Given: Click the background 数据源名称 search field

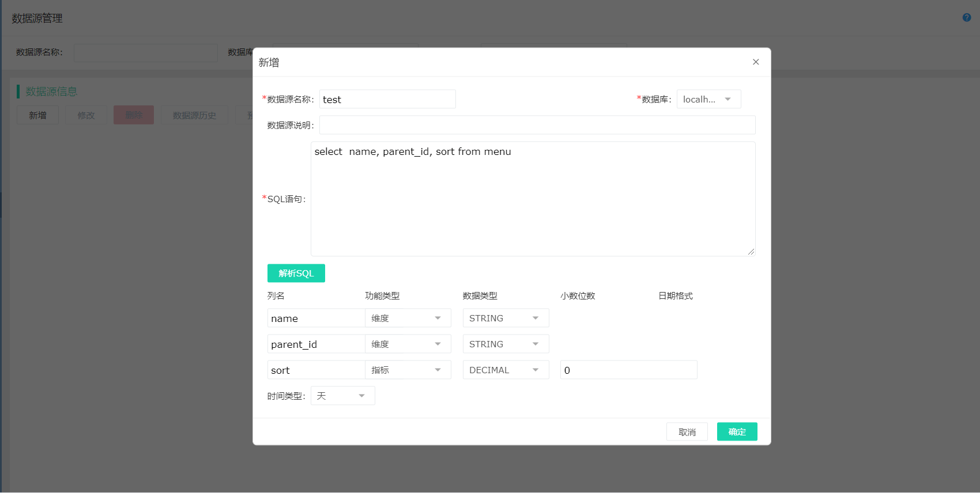Looking at the screenshot, I should click(146, 52).
